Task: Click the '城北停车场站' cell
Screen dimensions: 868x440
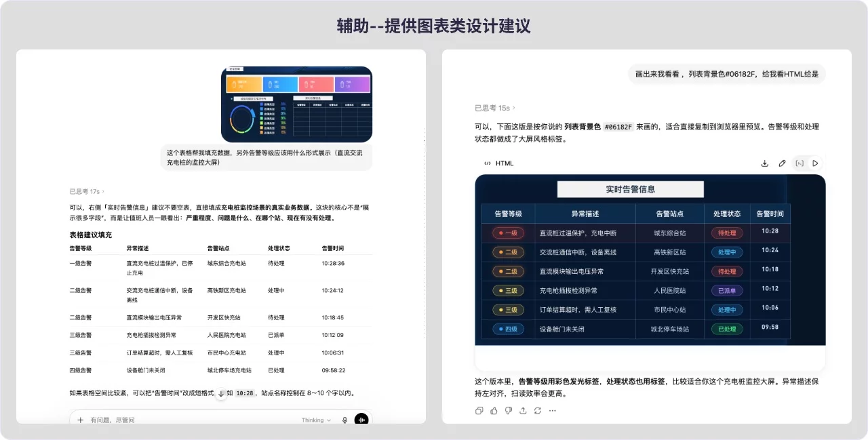Action: pos(669,329)
